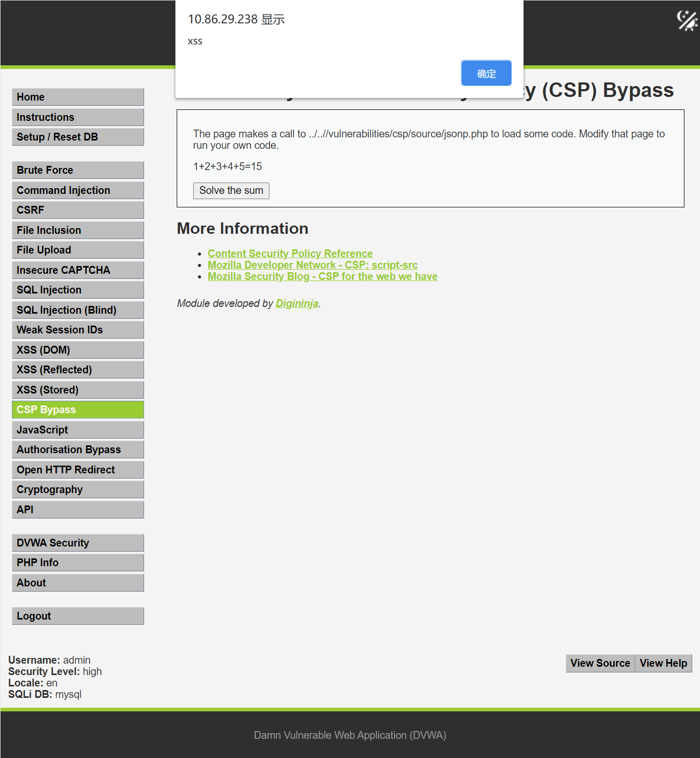
Task: Visit the Digininja author link
Action: pos(297,303)
